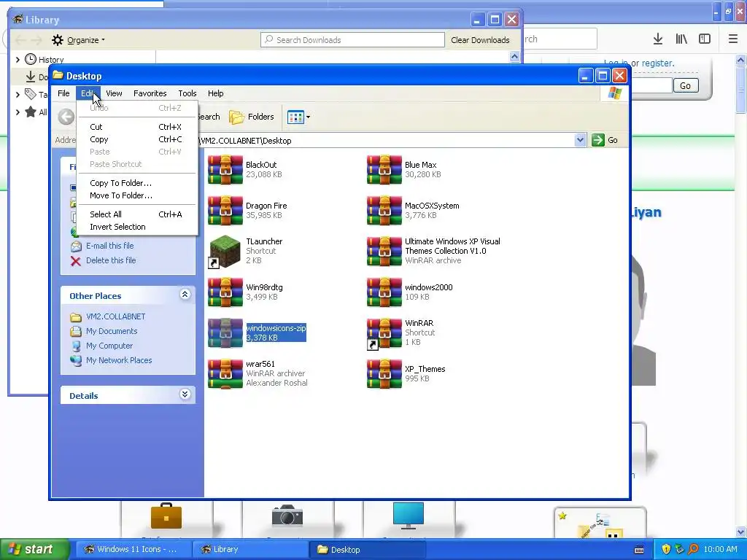Click the Start button

pyautogui.click(x=34, y=550)
